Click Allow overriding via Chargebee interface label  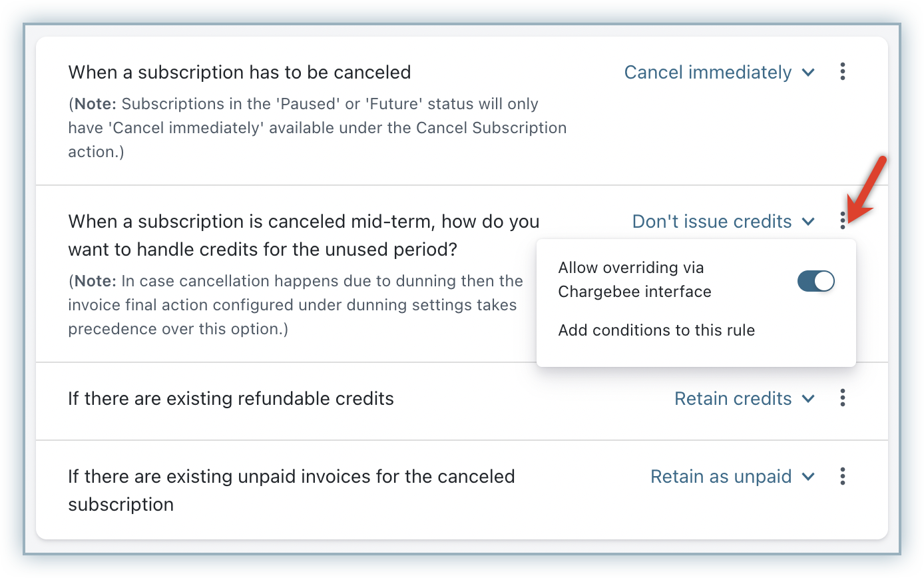(634, 280)
